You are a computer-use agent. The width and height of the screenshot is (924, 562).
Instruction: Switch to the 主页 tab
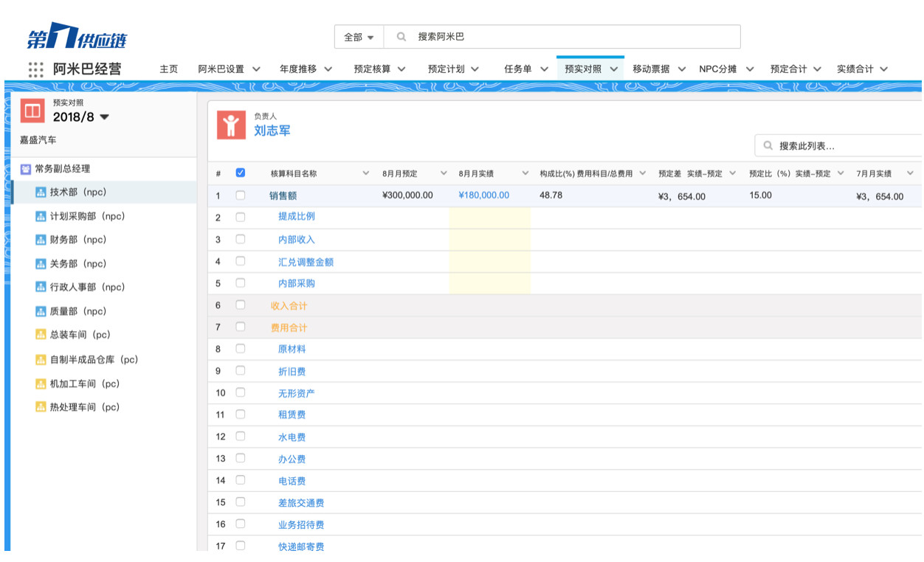(x=169, y=69)
